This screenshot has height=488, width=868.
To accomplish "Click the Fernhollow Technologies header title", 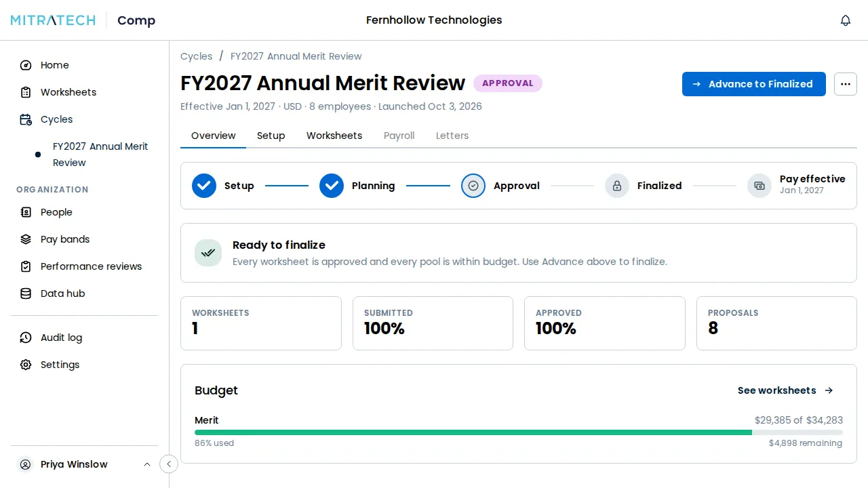I will pyautogui.click(x=434, y=20).
